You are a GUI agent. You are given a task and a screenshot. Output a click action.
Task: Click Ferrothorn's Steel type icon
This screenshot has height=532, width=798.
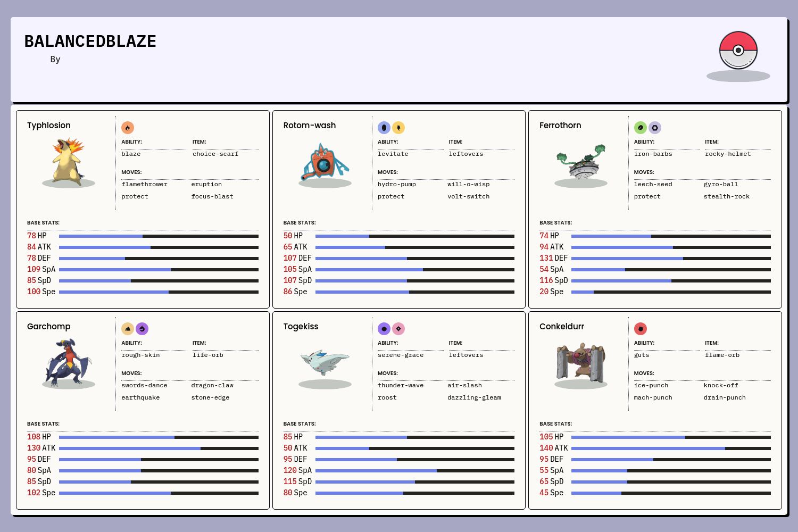click(655, 128)
